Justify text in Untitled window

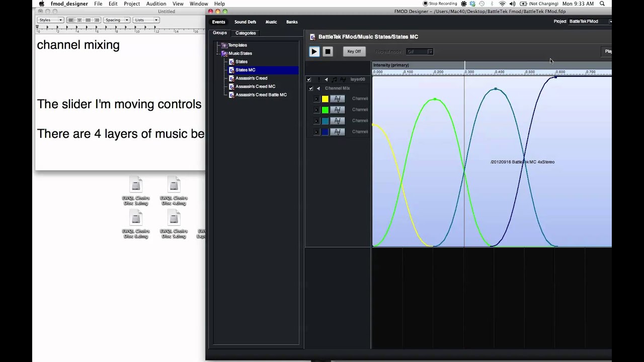pyautogui.click(x=88, y=20)
